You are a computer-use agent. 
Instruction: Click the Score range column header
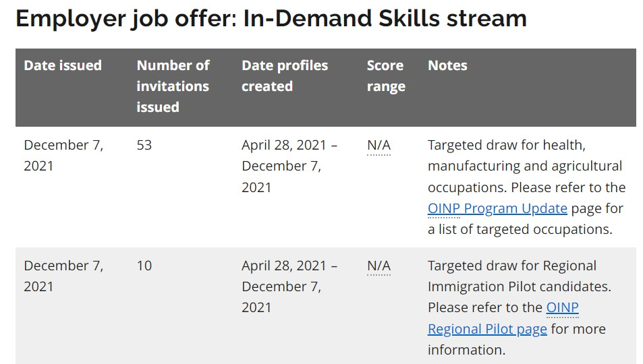(x=386, y=75)
